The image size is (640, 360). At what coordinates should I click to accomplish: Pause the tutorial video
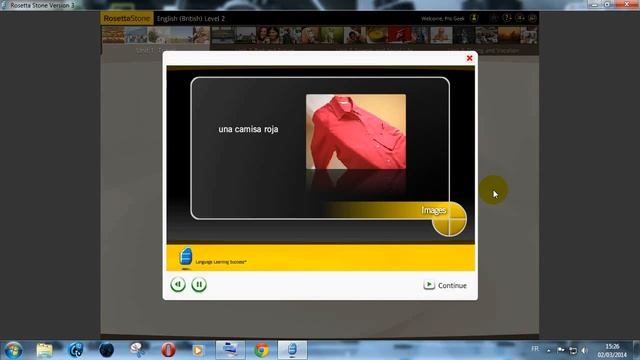[199, 284]
